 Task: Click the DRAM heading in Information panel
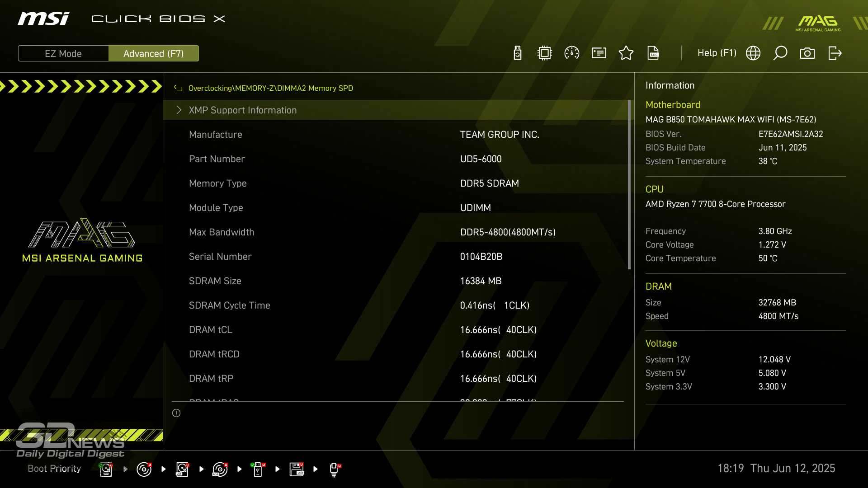[658, 286]
